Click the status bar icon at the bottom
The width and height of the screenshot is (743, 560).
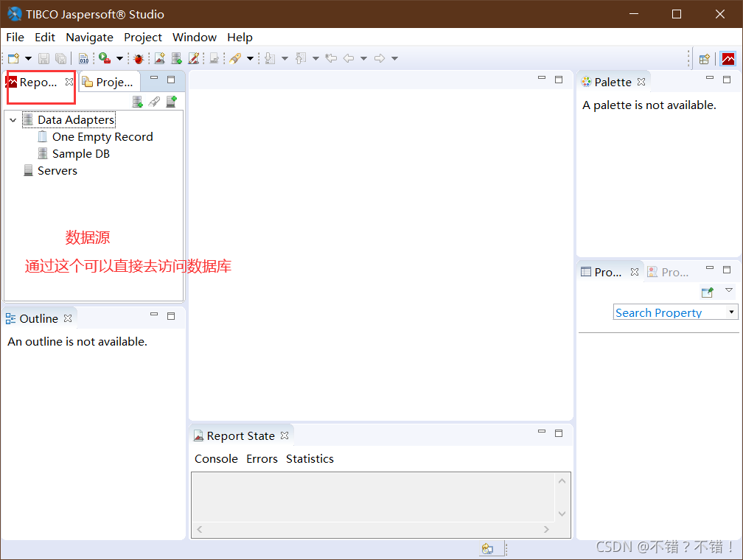[488, 549]
